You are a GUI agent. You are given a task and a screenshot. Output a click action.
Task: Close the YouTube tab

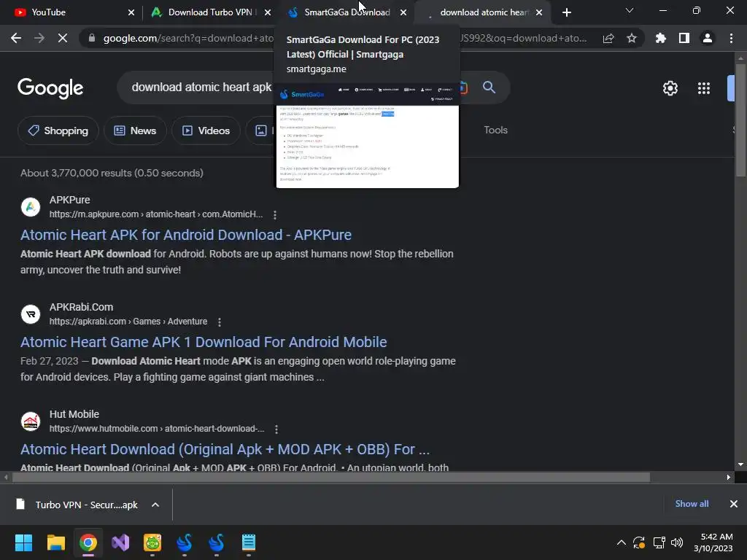(131, 12)
